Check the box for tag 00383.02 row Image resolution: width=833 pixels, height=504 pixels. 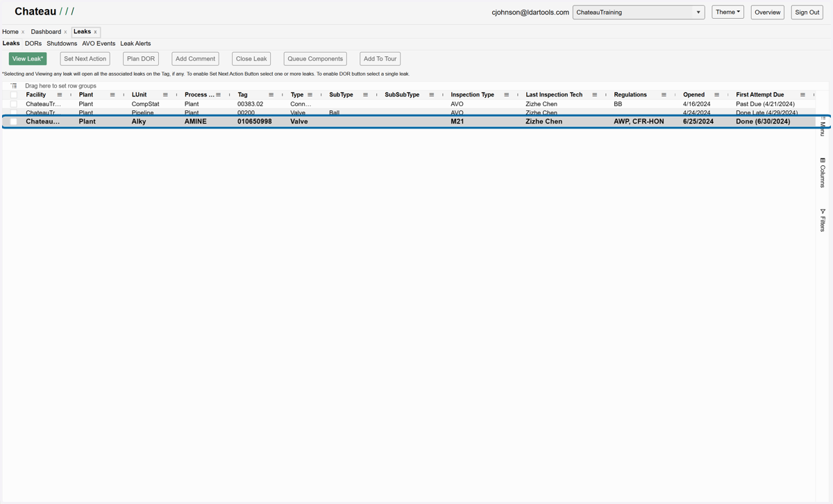(14, 104)
